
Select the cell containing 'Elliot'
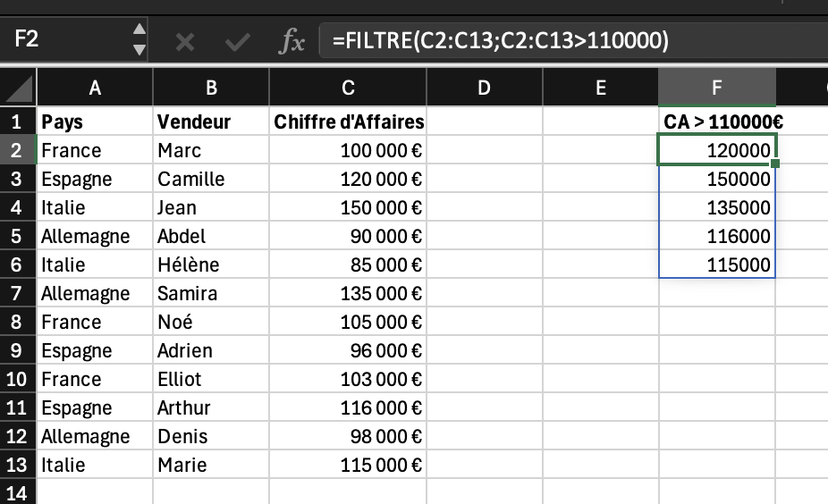tap(211, 379)
